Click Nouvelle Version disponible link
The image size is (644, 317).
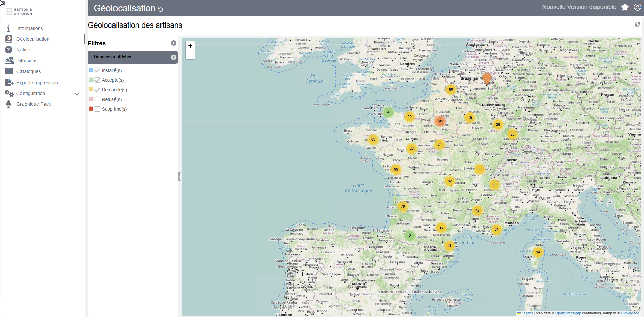point(579,7)
